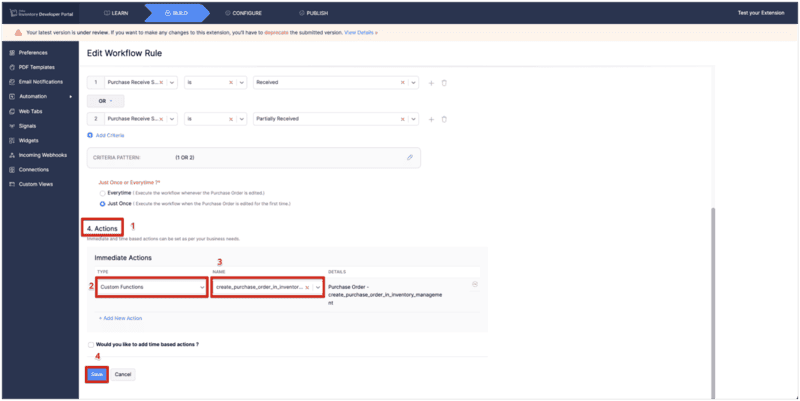Click the Signals icon in the sidebar
The image size is (800, 401).
[x=12, y=127]
